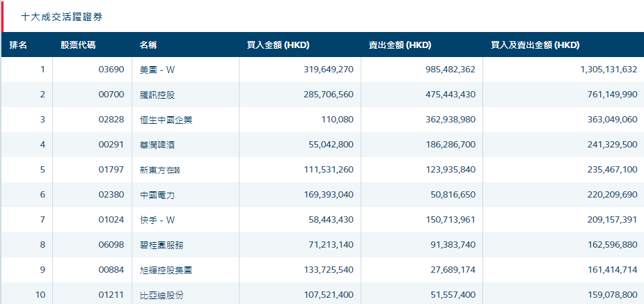The height and width of the screenshot is (304, 644).
Task: Select total amount 161,414,714
Action: (613, 270)
